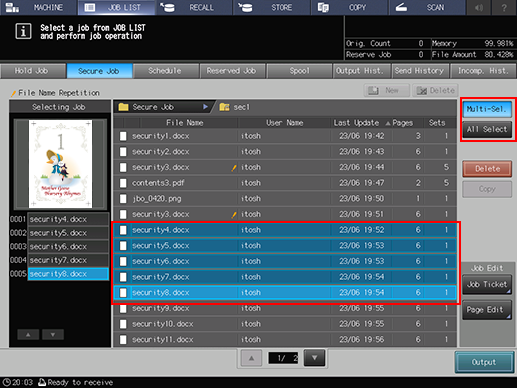Expand the breadcrumb arrow after Secure Job
The height and width of the screenshot is (388, 517).
(x=205, y=107)
